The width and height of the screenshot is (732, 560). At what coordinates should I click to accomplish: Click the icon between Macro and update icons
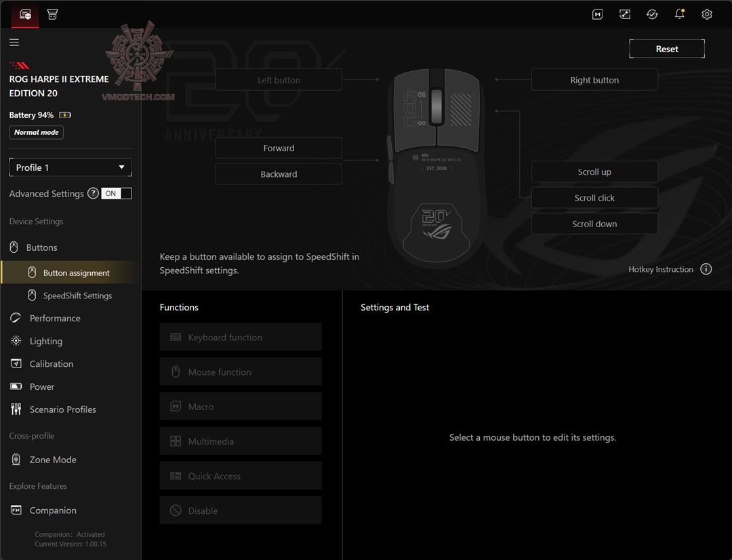pyautogui.click(x=625, y=14)
